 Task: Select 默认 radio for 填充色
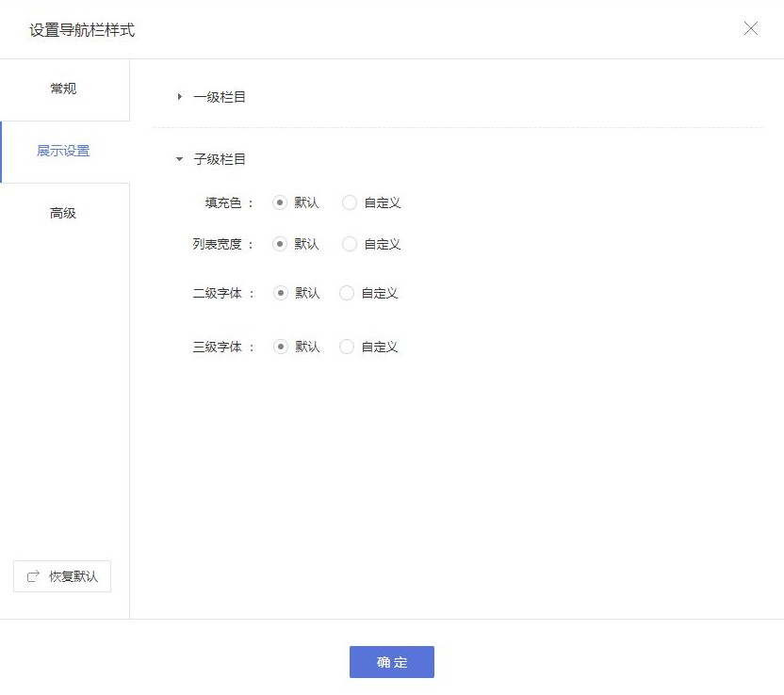[280, 202]
